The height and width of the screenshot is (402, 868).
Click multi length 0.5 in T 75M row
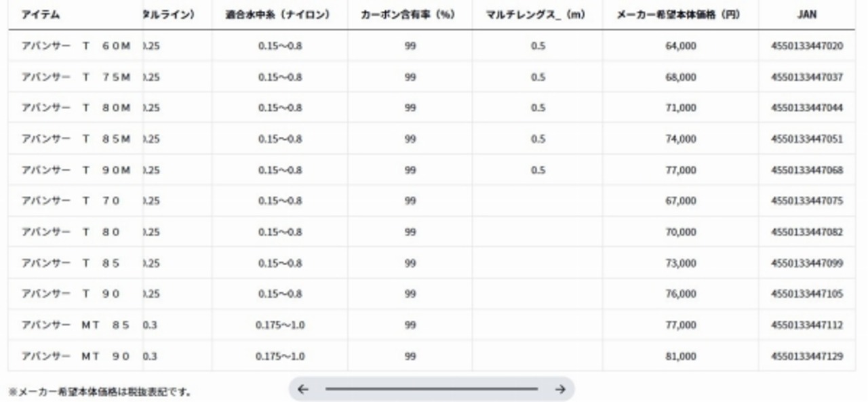click(x=538, y=77)
